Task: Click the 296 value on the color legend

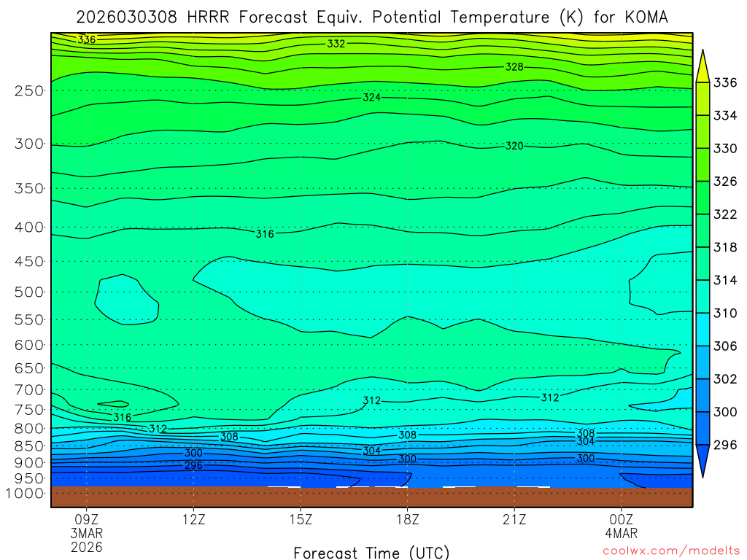Action: coord(725,445)
